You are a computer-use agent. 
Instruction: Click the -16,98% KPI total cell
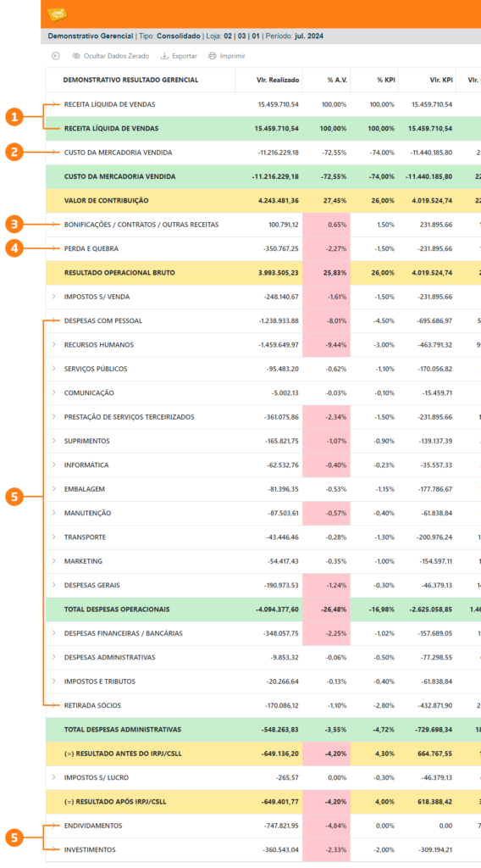tap(381, 609)
